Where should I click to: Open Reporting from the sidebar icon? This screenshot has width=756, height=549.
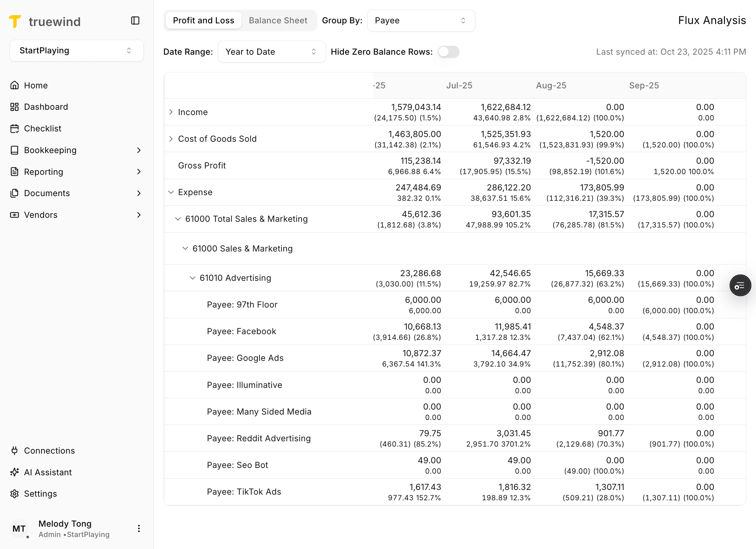15,171
